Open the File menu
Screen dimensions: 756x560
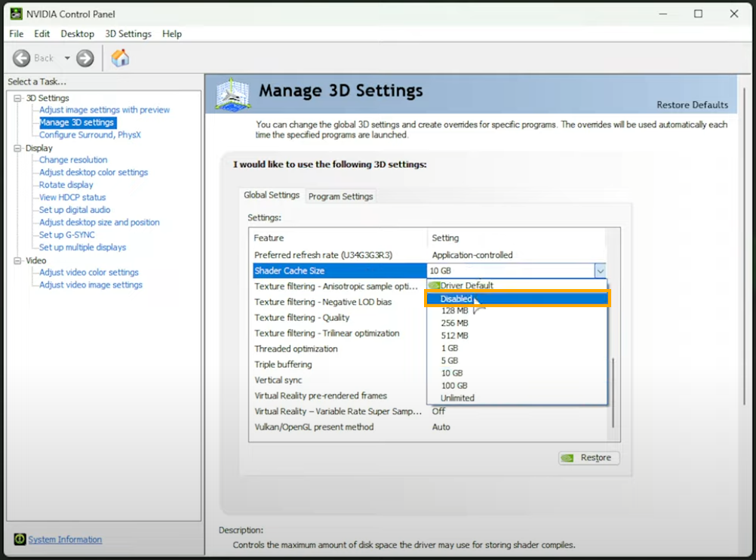[17, 34]
